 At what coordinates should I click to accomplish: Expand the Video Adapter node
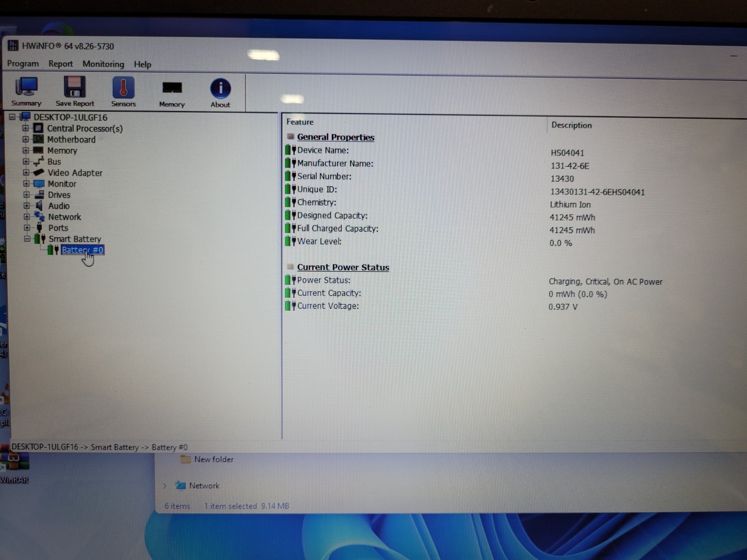pos(26,172)
